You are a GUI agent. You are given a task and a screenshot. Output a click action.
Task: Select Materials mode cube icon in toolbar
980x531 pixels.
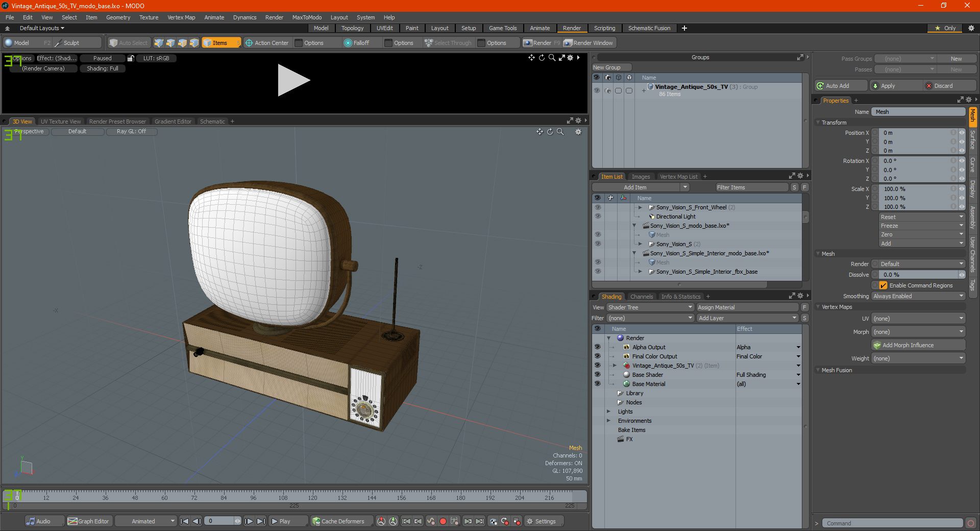coord(194,43)
